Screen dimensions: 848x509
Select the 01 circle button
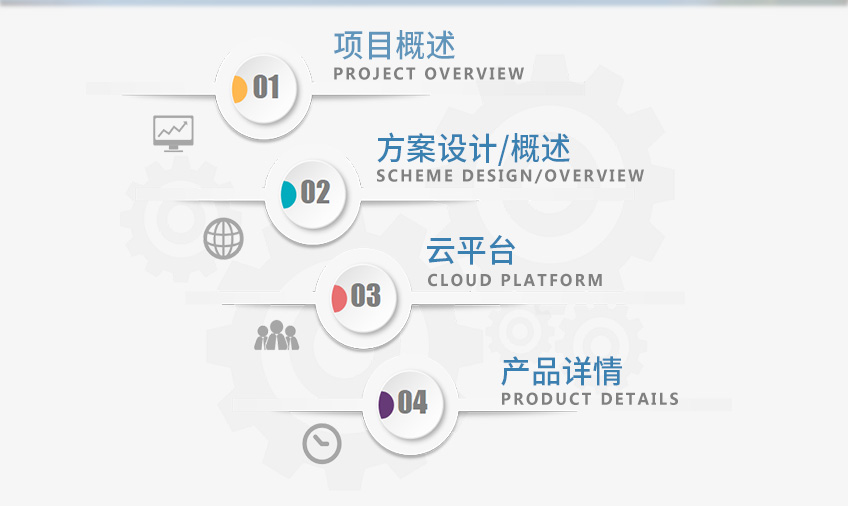(263, 89)
